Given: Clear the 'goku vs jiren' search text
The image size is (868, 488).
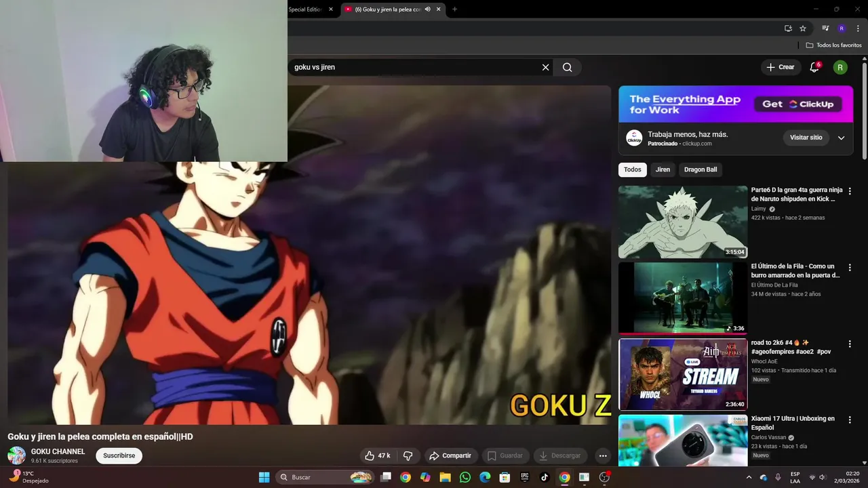Looking at the screenshot, I should (545, 67).
